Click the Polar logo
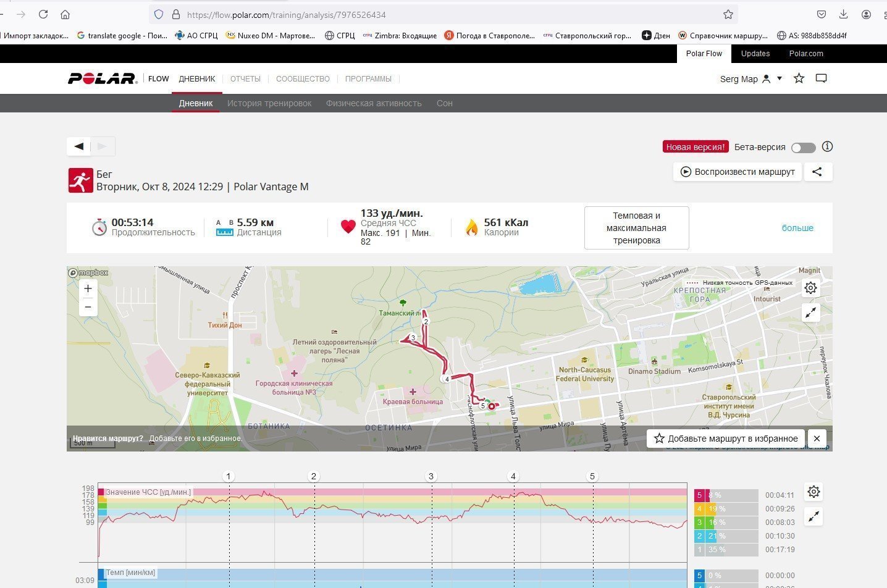Image resolution: width=887 pixels, height=588 pixels. click(x=102, y=78)
